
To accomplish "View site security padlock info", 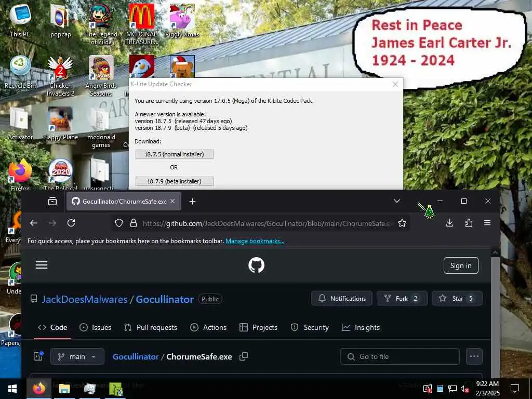I will point(134,223).
